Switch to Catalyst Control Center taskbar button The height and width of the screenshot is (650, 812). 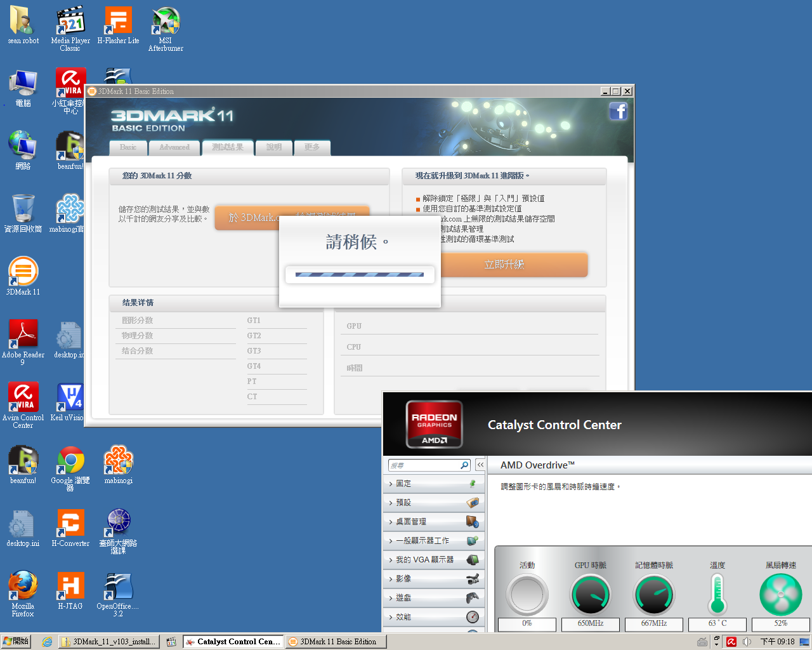point(233,642)
